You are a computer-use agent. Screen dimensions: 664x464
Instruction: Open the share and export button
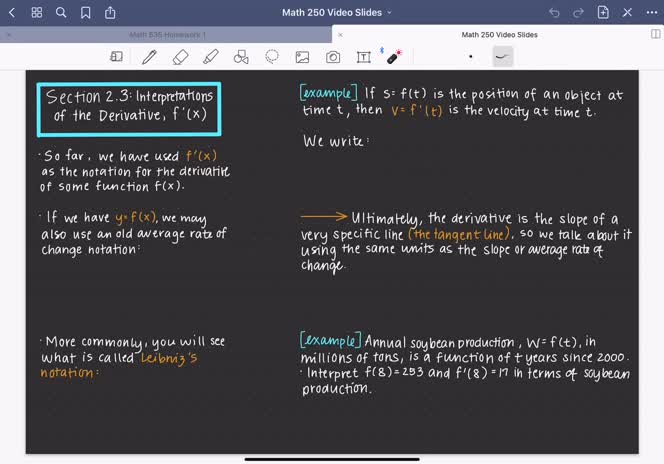pos(109,12)
